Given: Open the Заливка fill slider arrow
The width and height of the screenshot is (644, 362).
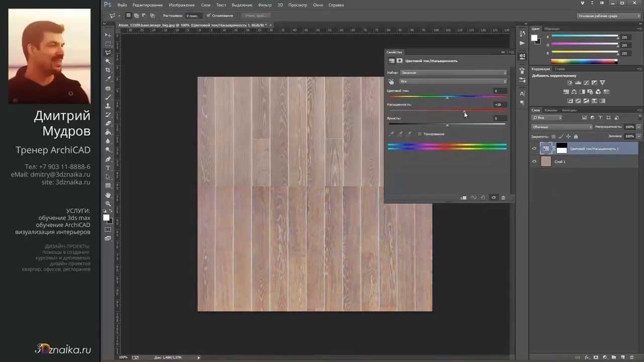Looking at the screenshot, I should [638, 136].
